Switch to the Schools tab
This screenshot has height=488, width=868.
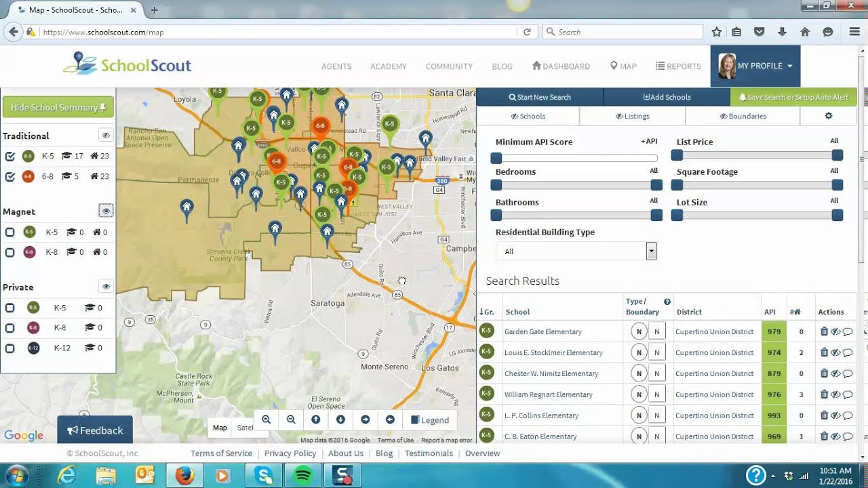(x=528, y=116)
